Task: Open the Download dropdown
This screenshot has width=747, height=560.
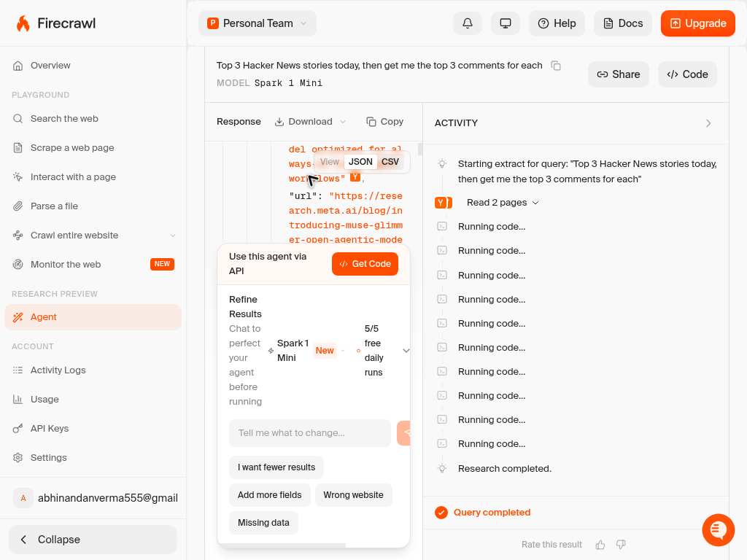Action: pos(310,122)
